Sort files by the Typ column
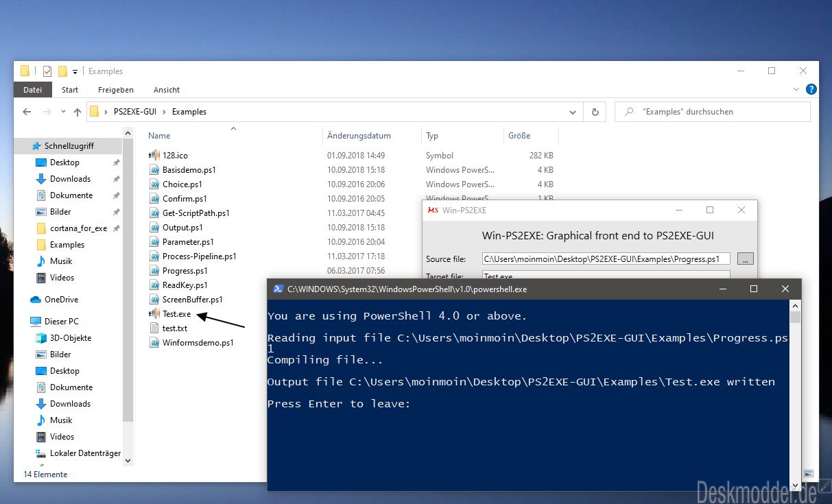 pyautogui.click(x=432, y=136)
